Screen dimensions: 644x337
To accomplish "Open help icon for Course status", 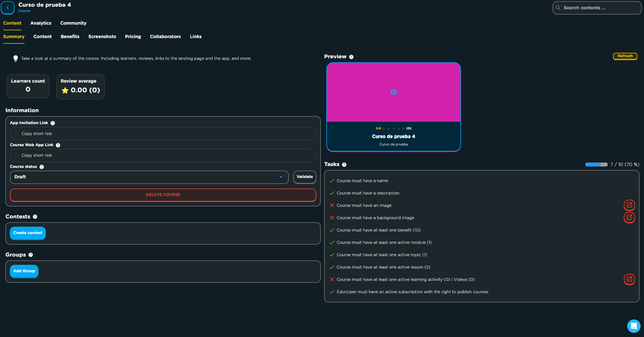I will (x=42, y=167).
